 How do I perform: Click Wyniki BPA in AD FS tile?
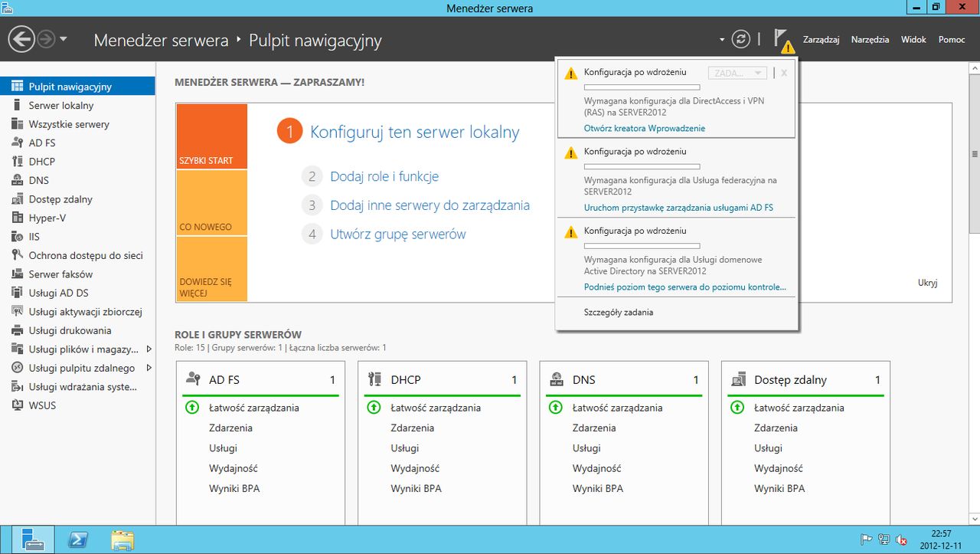click(234, 488)
